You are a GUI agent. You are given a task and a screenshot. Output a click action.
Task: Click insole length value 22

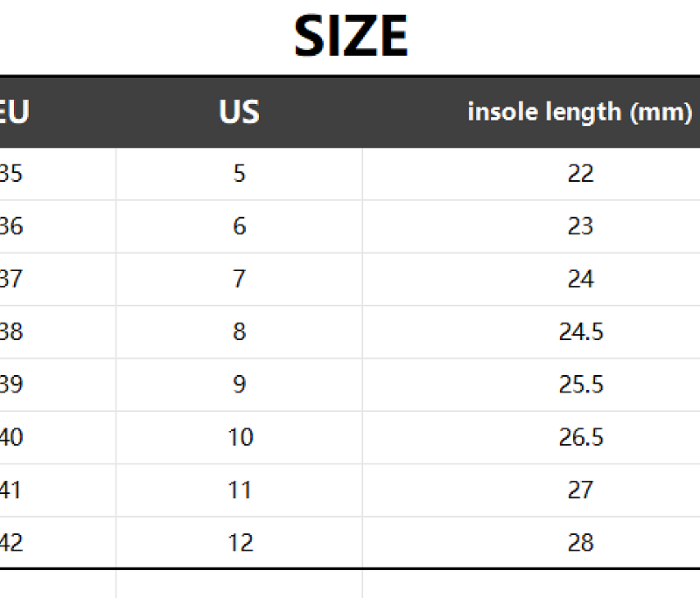tap(580, 173)
